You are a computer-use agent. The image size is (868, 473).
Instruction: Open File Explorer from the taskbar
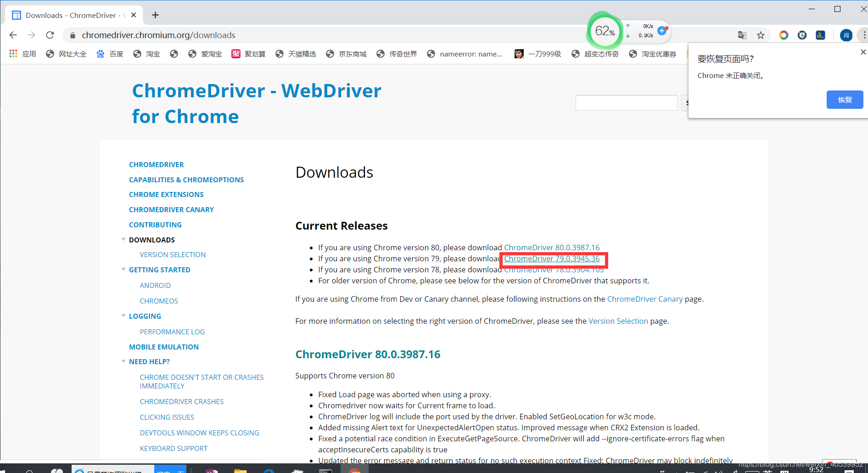click(x=241, y=469)
